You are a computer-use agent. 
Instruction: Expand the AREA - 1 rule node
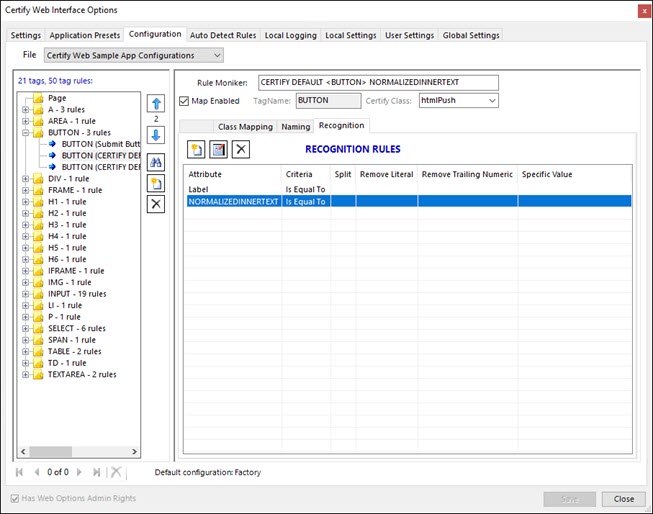point(25,121)
